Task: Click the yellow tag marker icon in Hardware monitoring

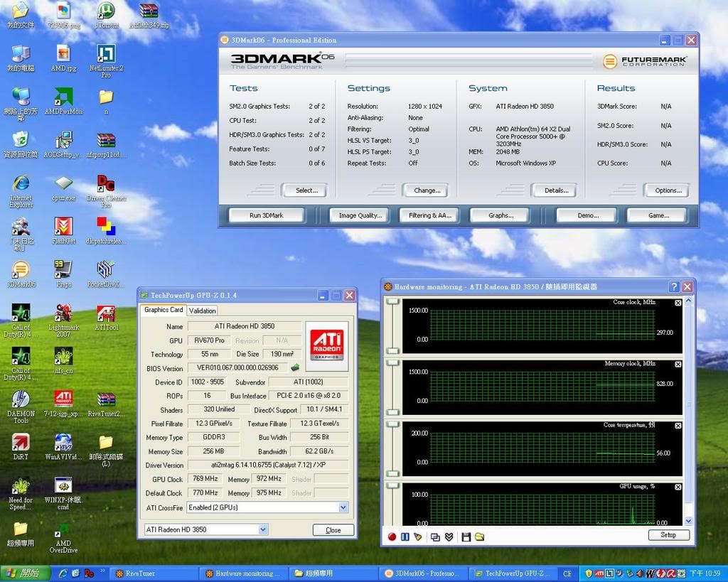Action: click(x=418, y=537)
